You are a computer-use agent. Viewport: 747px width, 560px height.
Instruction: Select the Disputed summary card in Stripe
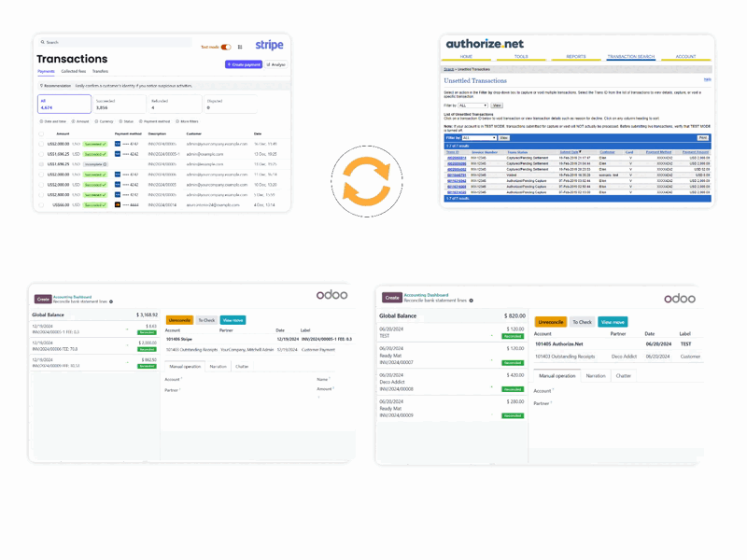(231, 104)
